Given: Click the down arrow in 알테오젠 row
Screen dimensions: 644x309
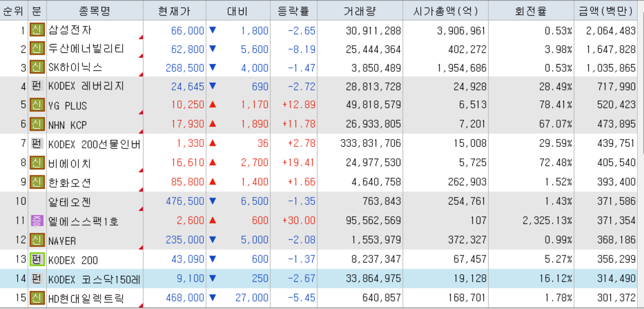Looking at the screenshot, I should click(213, 201).
